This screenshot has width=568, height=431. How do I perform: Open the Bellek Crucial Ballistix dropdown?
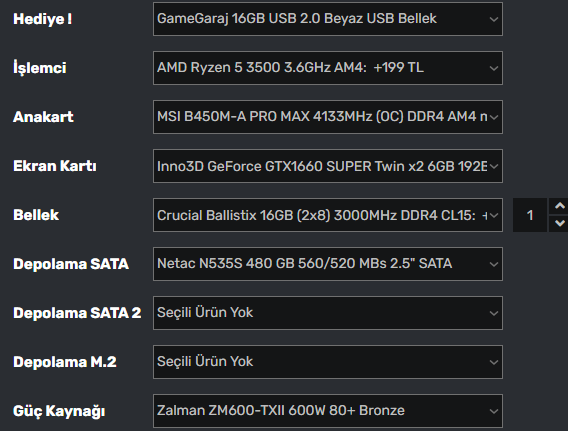328,215
